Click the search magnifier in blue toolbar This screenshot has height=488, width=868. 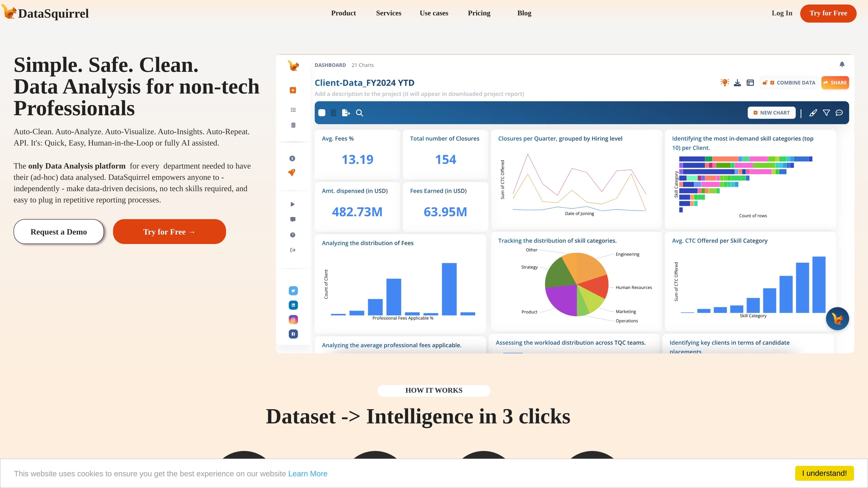click(360, 113)
